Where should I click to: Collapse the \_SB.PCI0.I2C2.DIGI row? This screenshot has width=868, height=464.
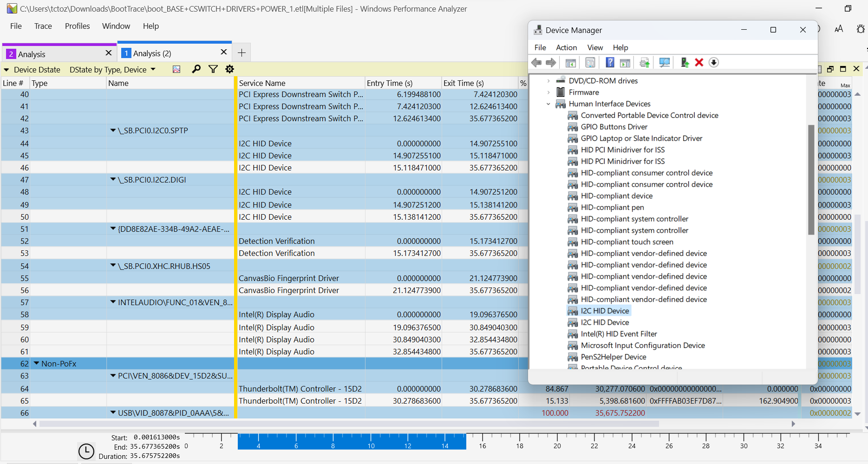[113, 179]
